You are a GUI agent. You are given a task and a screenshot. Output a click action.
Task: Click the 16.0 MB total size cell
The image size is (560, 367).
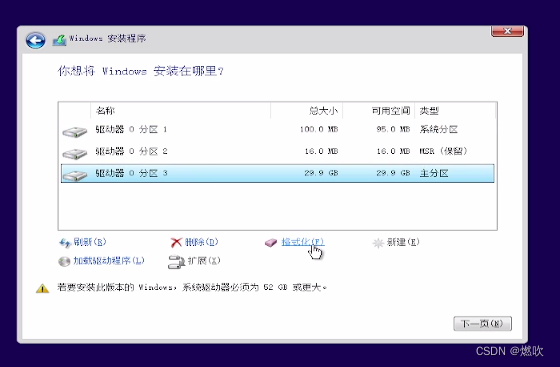click(321, 151)
